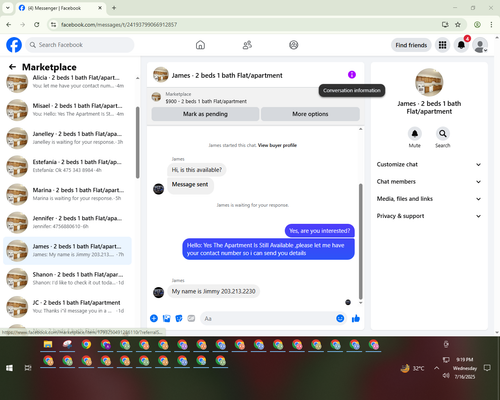The width and height of the screenshot is (500, 400).
Task: Expand Chat members section
Action: tap(429, 182)
